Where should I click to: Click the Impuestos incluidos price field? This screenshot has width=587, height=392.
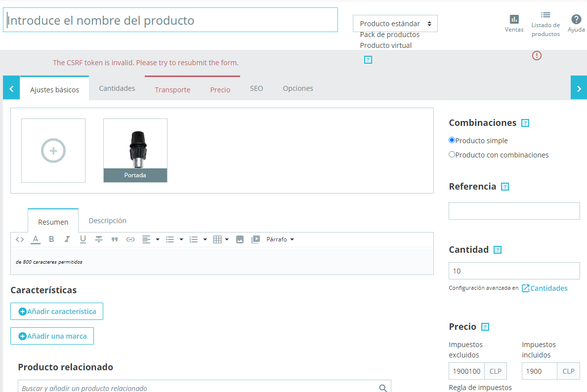click(540, 371)
